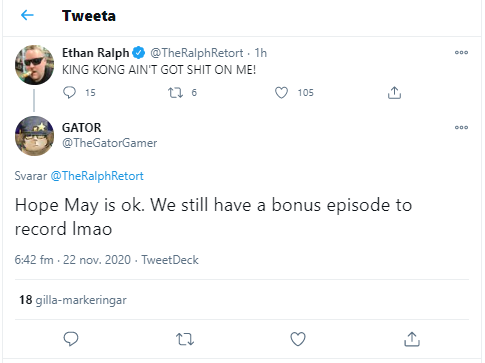
Task: Open the @TheRalphRetort handle beside Ethan Ralph
Action: click(196, 53)
